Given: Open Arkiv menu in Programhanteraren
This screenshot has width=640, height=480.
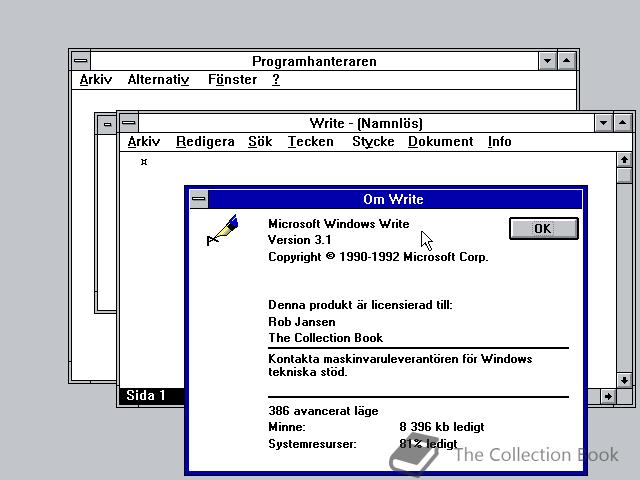Looking at the screenshot, I should [96, 79].
